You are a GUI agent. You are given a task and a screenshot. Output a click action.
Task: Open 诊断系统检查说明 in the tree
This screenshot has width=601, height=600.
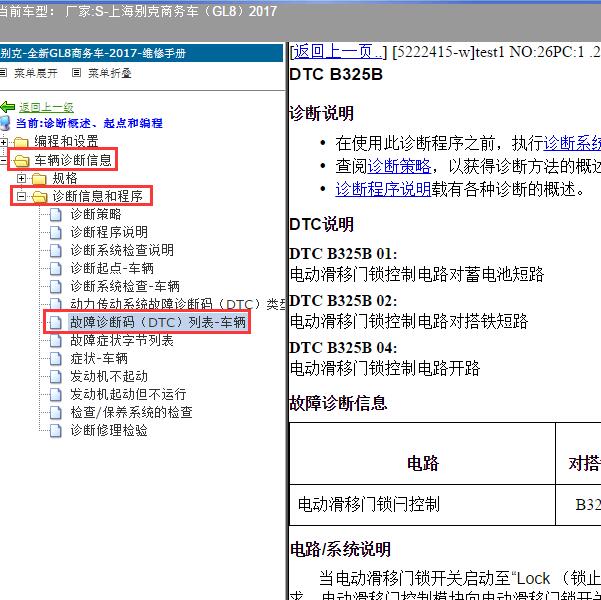click(122, 250)
